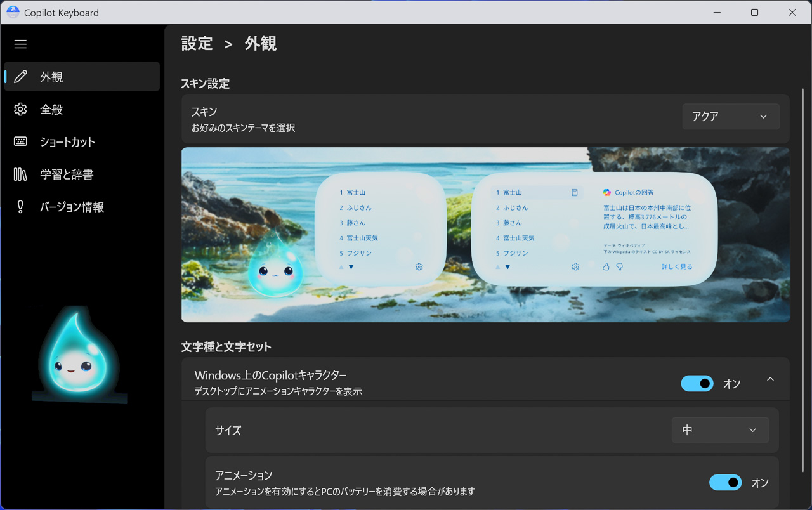This screenshot has width=812, height=510.
Task: Open the バージョン情報 page
Action: tap(72, 207)
